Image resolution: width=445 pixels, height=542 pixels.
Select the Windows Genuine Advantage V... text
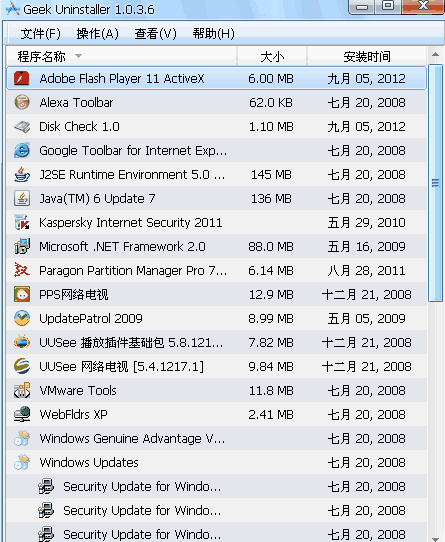pyautogui.click(x=132, y=438)
